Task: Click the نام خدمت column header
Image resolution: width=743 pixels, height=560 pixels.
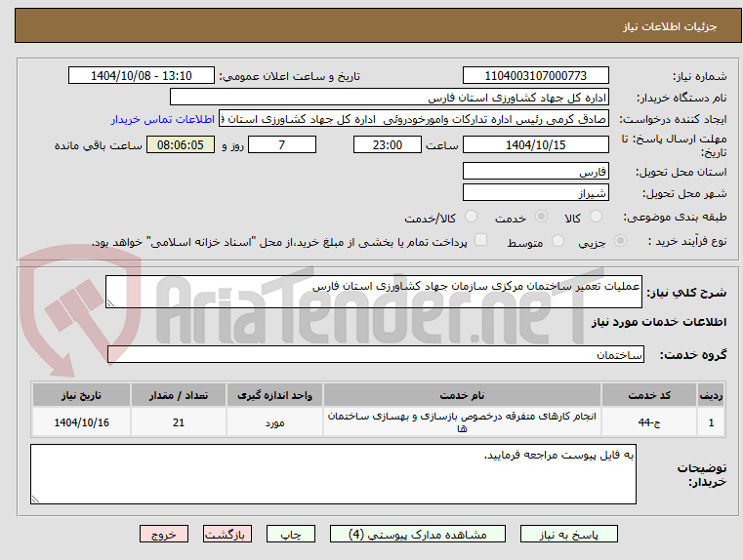Action: coord(462,395)
